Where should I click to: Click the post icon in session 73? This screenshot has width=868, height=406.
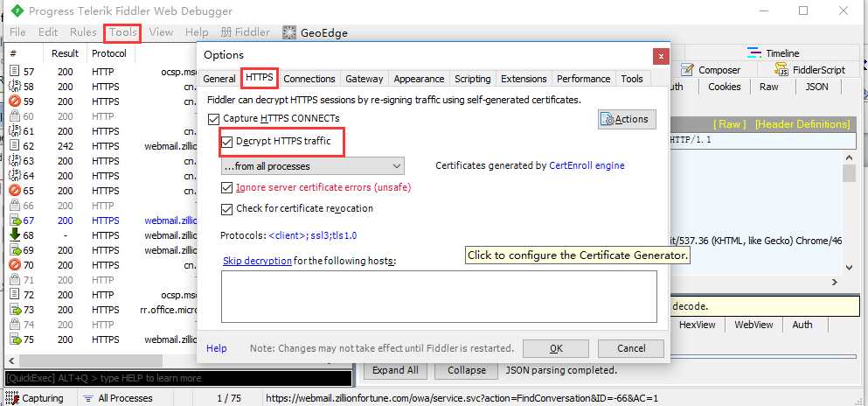click(x=15, y=310)
